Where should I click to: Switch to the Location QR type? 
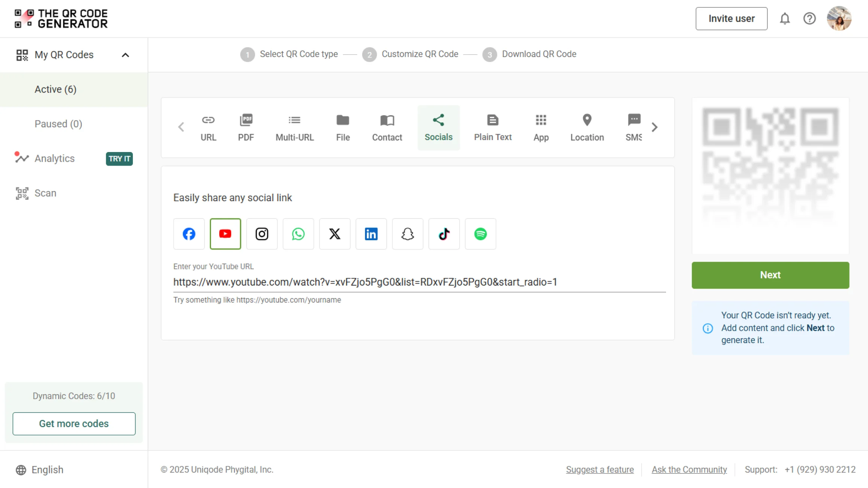point(587,128)
